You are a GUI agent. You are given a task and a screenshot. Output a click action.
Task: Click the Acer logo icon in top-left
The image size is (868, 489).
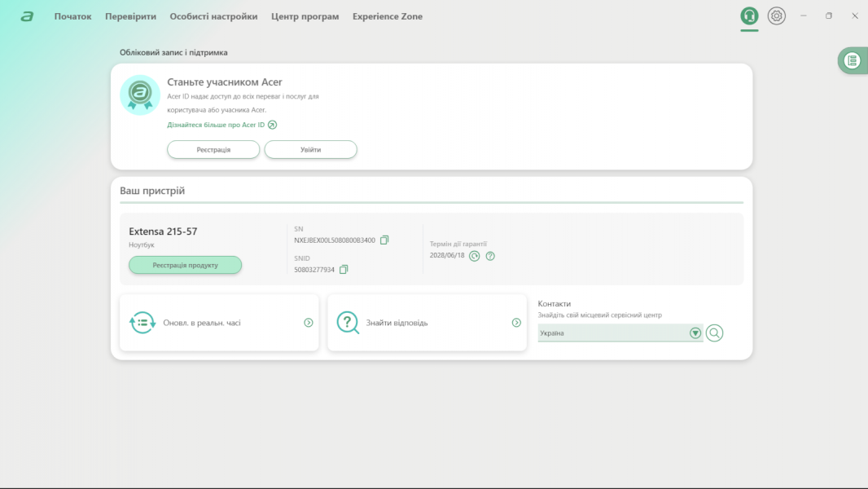(27, 16)
